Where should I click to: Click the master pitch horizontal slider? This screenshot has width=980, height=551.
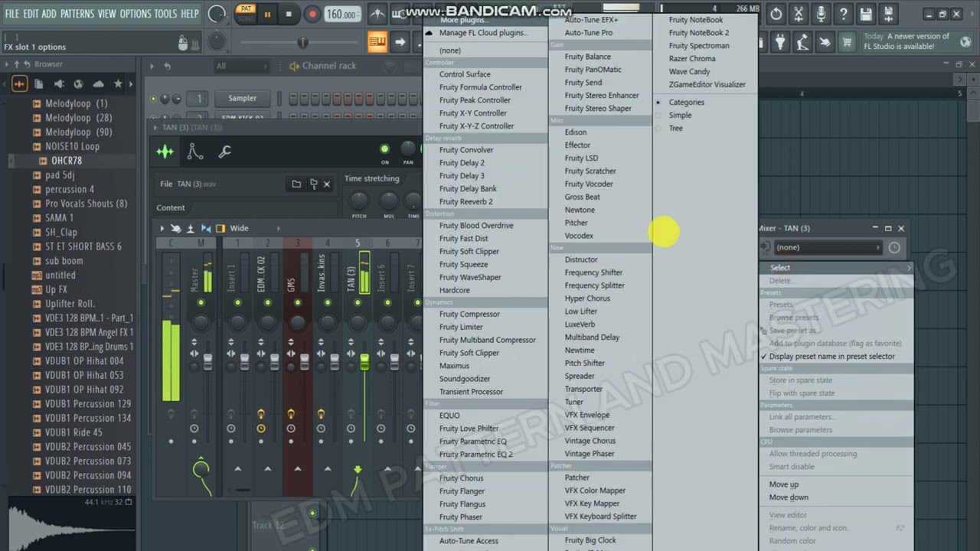tap(302, 43)
